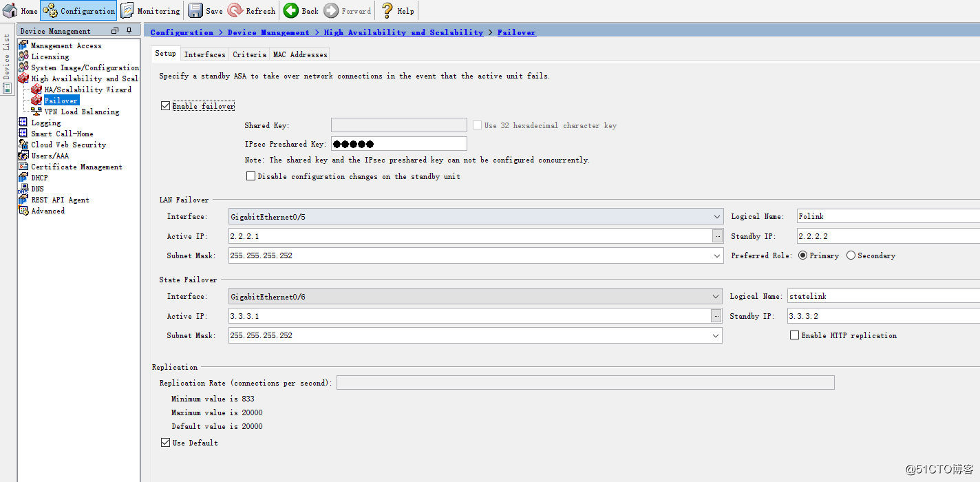Screen dimensions: 980x482
Task: Click the browse button beside Active IP 3.3.3.1
Action: [717, 316]
